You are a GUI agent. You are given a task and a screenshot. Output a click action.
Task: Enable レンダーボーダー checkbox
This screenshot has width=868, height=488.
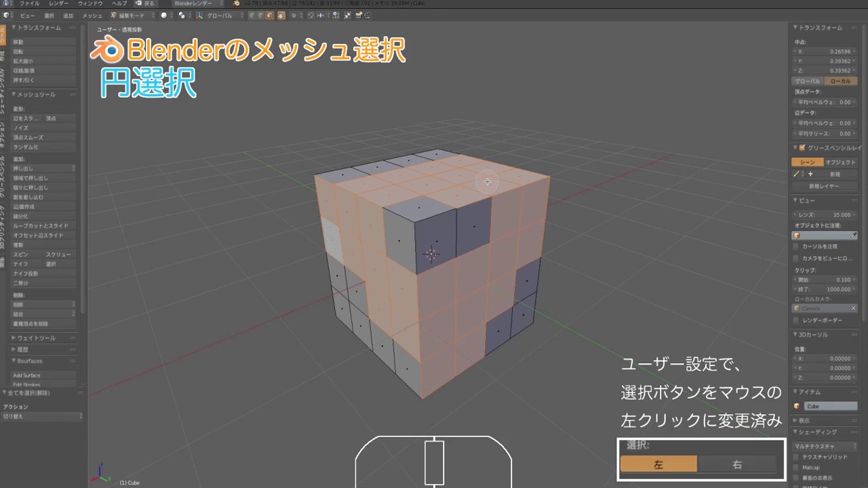click(797, 320)
